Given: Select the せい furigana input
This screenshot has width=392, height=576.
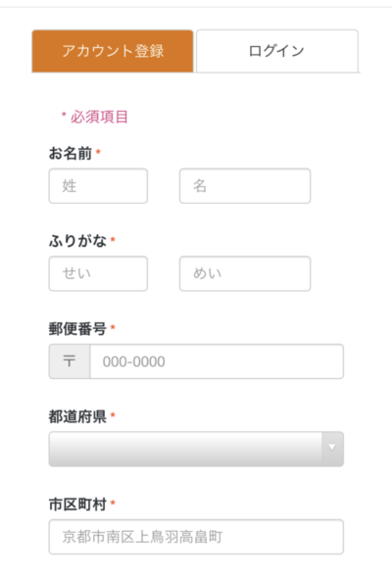Looking at the screenshot, I should coord(98,273).
